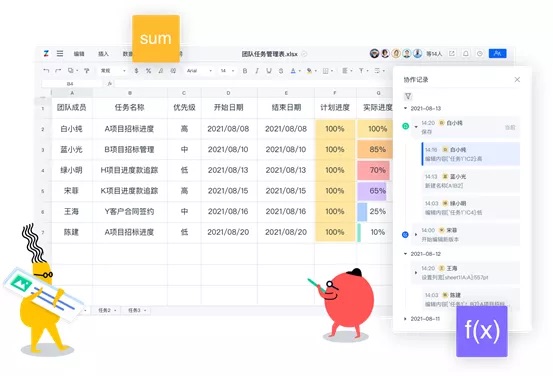Expand the 2021-08-11 date group
Image resolution: width=553 pixels, height=376 pixels.
405,319
